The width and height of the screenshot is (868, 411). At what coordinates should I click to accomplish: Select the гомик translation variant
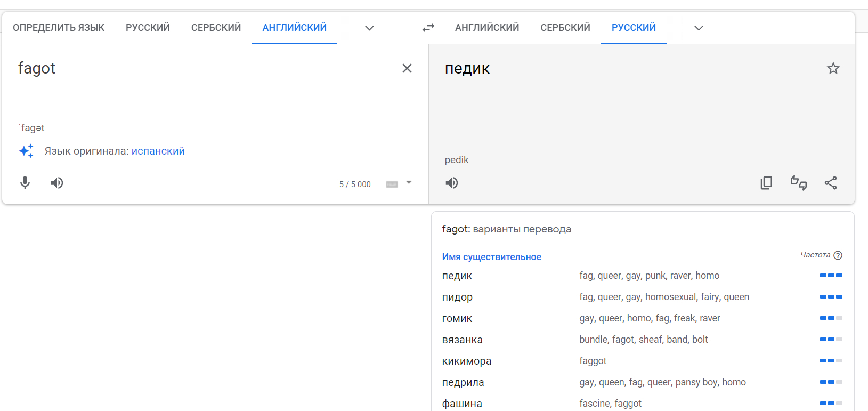pos(457,318)
